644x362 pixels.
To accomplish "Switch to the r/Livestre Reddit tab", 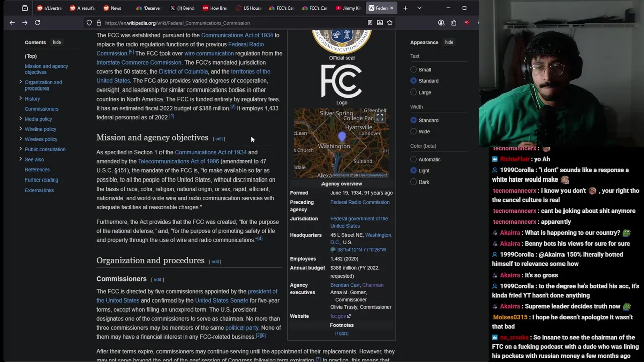I will coord(49,8).
